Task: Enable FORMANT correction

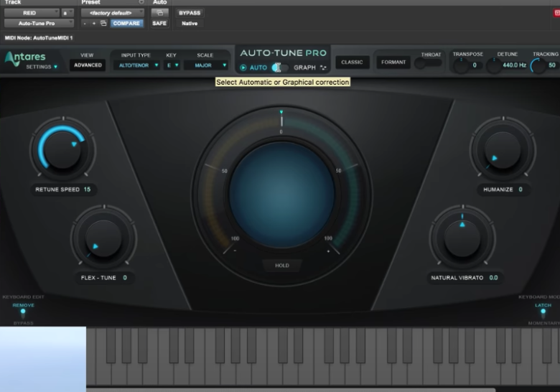Action: (x=393, y=62)
